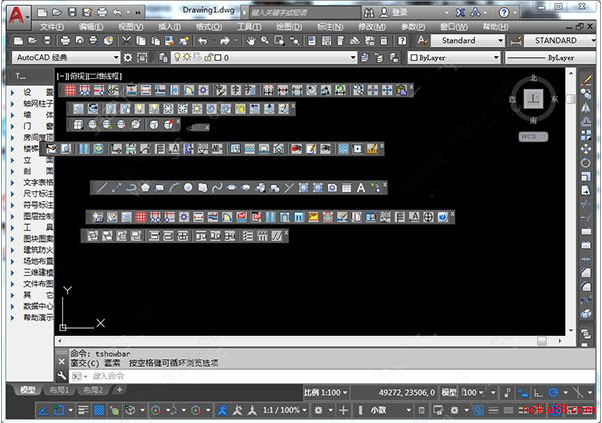Select the Circle tool in floating draw toolbar
Image resolution: width=602 pixels, height=423 pixels.
tap(188, 187)
